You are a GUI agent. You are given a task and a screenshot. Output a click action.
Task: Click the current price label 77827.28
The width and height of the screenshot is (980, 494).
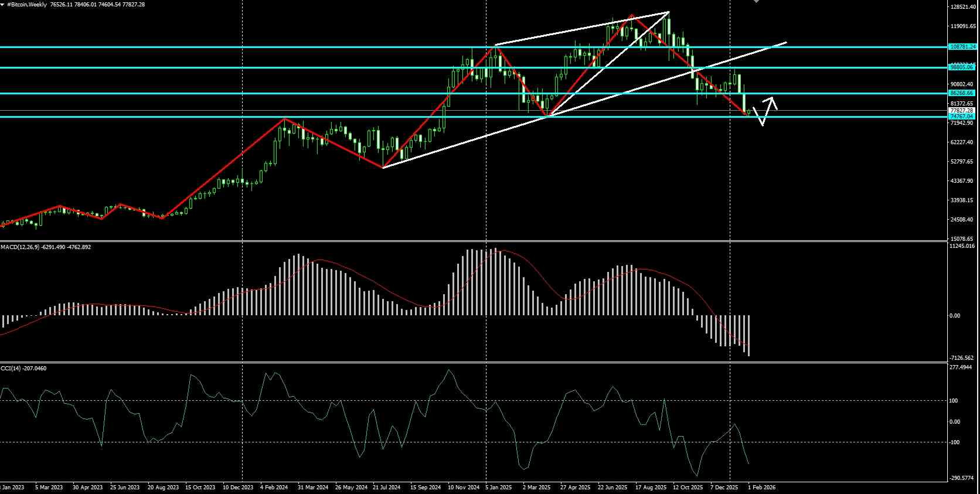point(963,111)
